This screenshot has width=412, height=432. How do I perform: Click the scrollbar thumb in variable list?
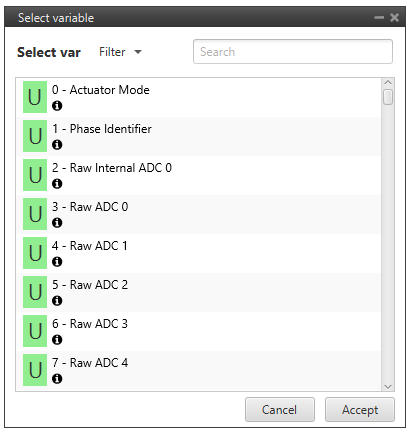click(388, 97)
